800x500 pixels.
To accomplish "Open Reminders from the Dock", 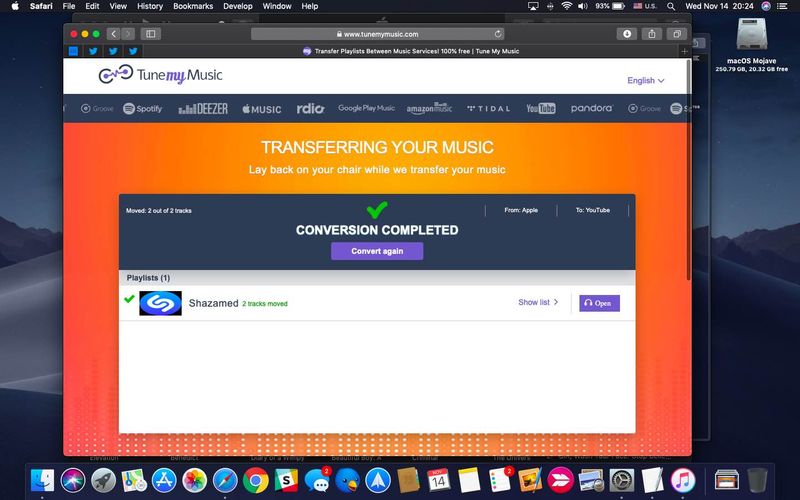I will point(500,480).
